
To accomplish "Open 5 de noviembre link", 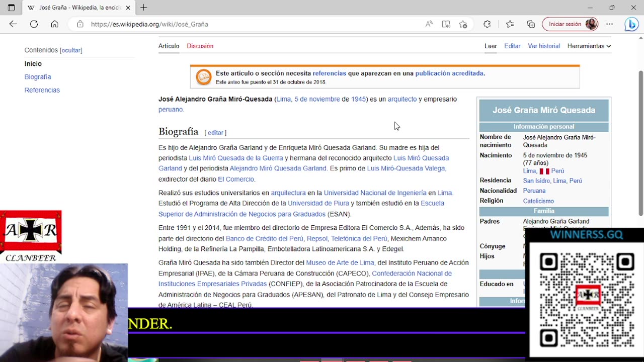I will pos(317,99).
